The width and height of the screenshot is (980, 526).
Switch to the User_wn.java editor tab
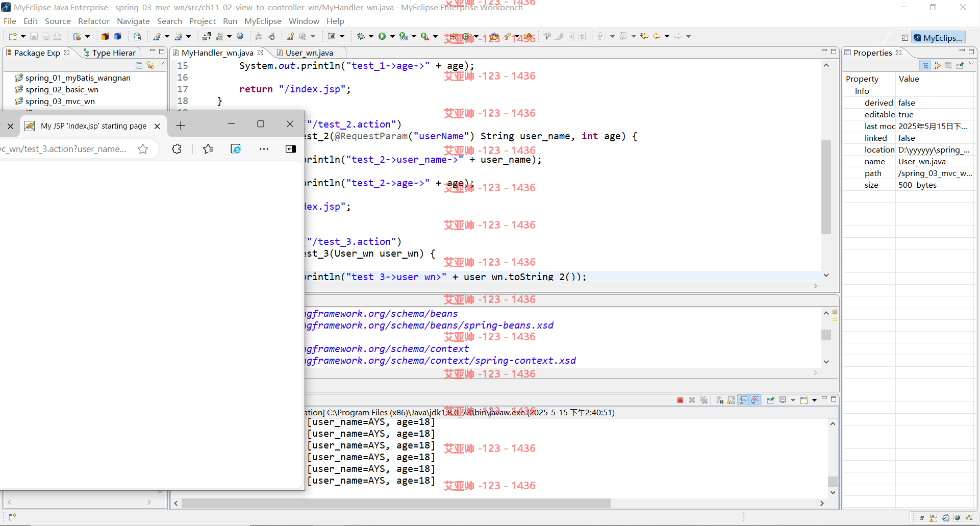coord(309,53)
